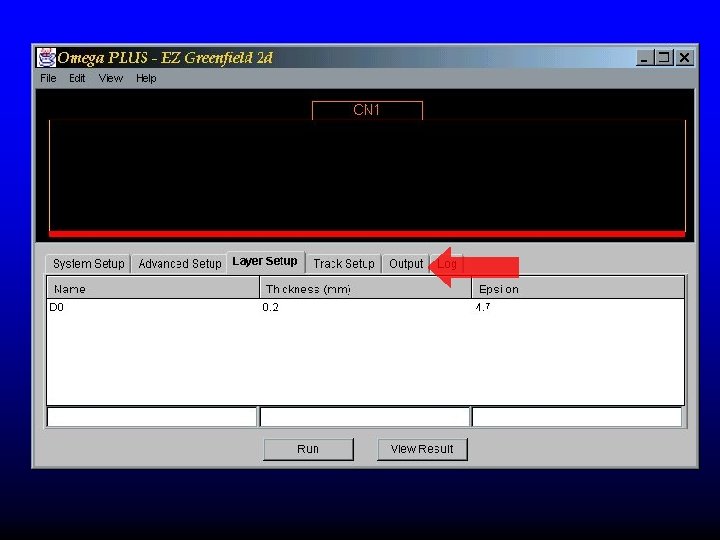The image size is (720, 540).
Task: Click the red ground plane in the preview
Action: click(x=367, y=234)
